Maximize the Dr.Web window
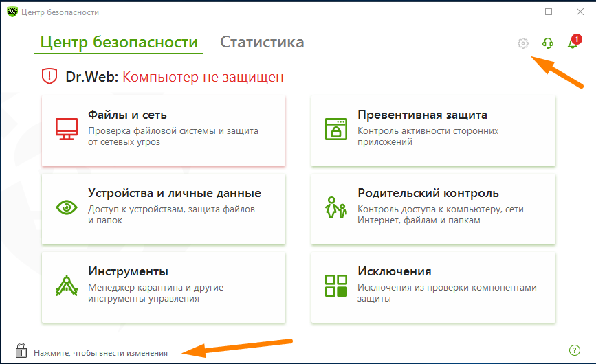The width and height of the screenshot is (596, 364). point(549,12)
